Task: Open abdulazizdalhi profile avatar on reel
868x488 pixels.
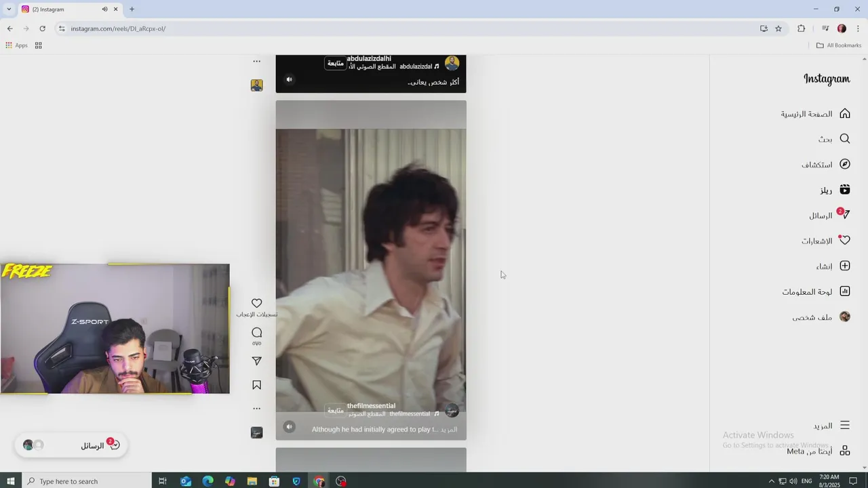Action: point(452,64)
